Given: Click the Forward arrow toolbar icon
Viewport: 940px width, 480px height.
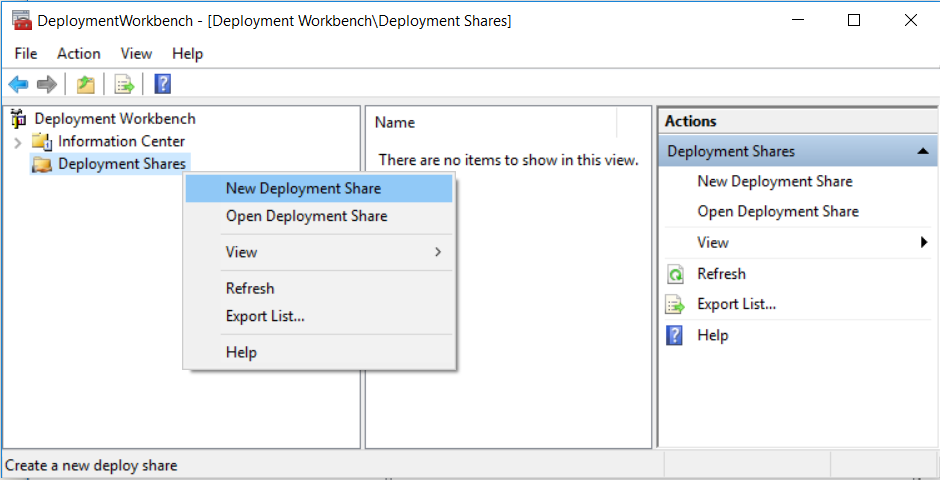Looking at the screenshot, I should pyautogui.click(x=47, y=84).
